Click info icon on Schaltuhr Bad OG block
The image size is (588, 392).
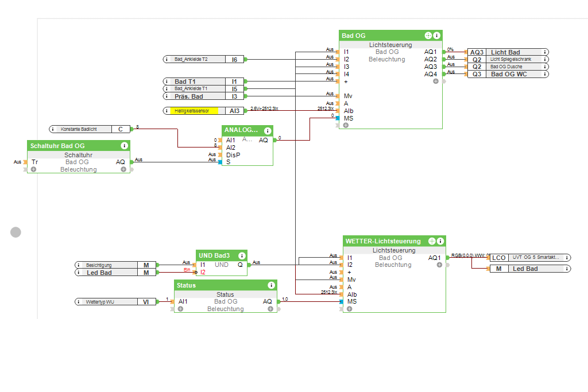pyautogui.click(x=124, y=146)
